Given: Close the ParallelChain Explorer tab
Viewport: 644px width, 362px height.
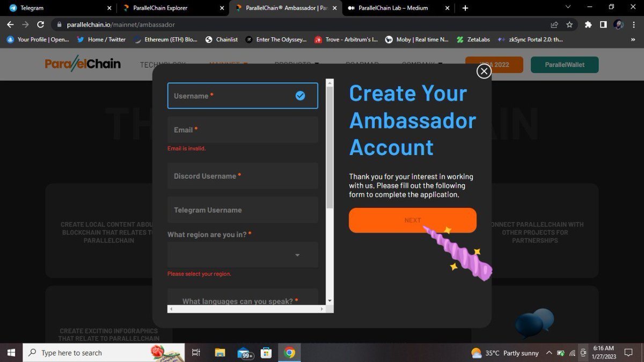Looking at the screenshot, I should tap(222, 8).
